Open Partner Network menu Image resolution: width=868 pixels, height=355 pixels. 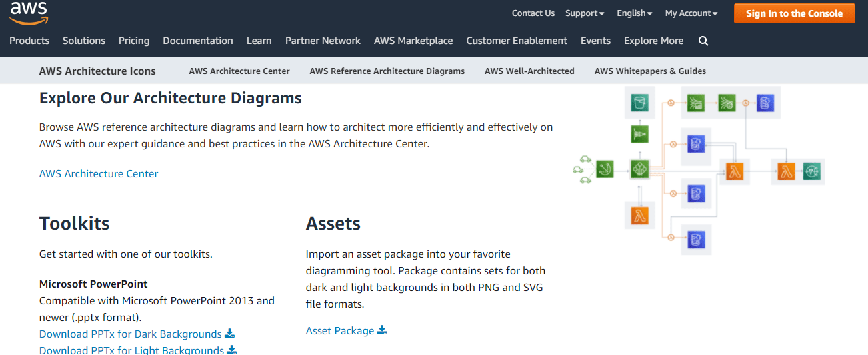point(323,41)
